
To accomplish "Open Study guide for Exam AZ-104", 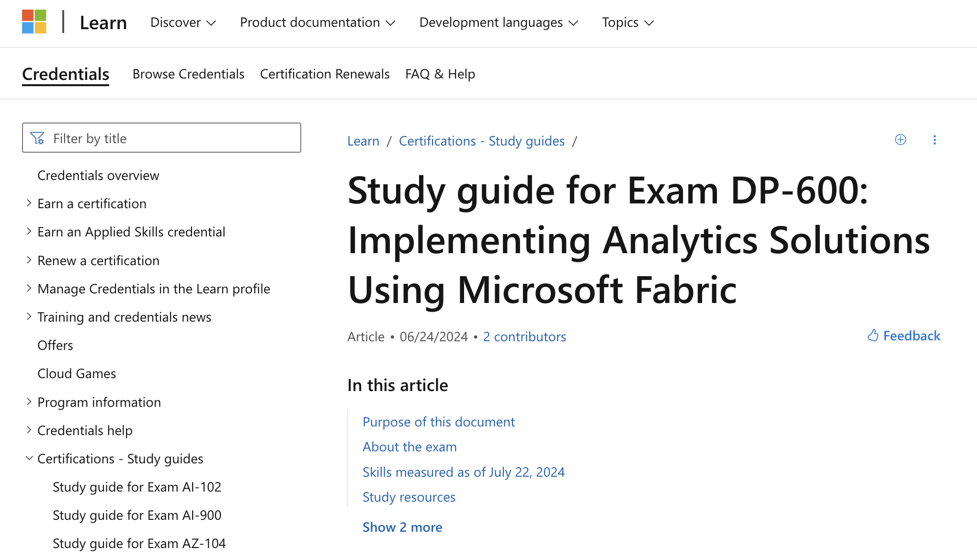I will click(x=139, y=544).
